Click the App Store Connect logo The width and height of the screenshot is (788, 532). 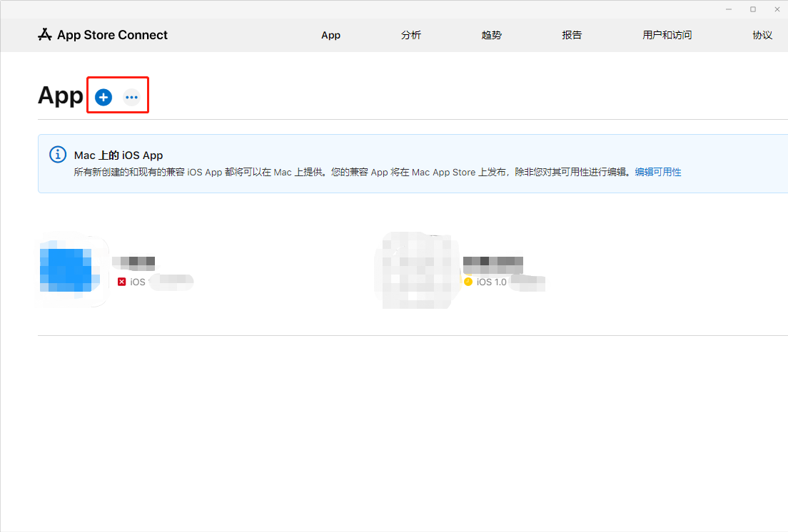coord(102,34)
